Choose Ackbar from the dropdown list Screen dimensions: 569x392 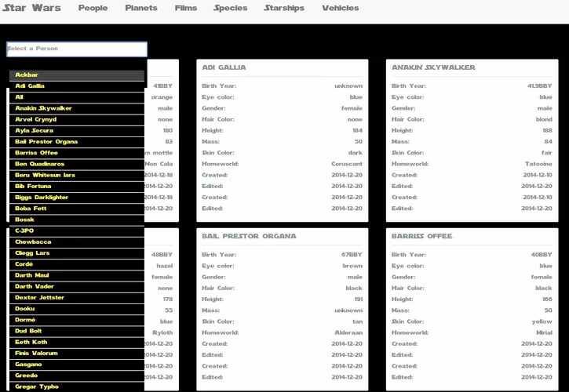tap(77, 74)
